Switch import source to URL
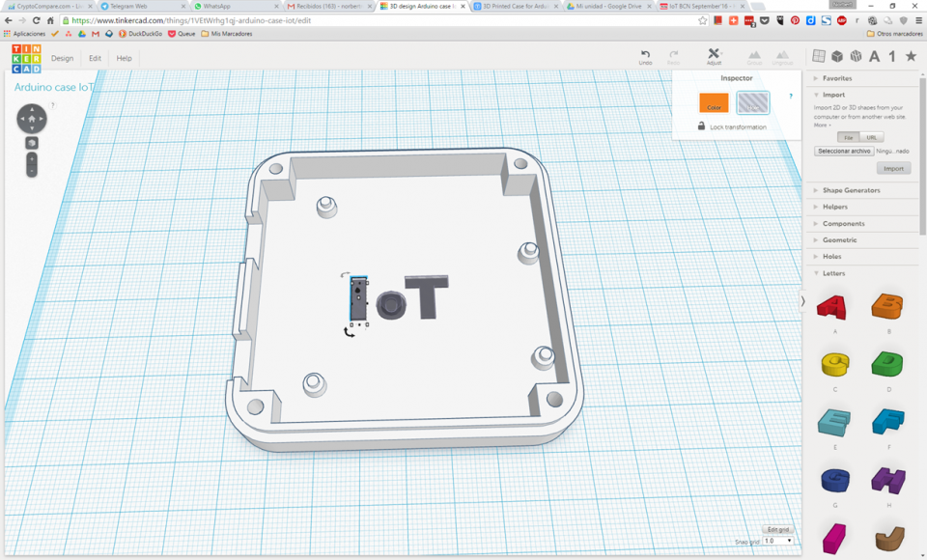Image resolution: width=927 pixels, height=560 pixels. point(871,137)
